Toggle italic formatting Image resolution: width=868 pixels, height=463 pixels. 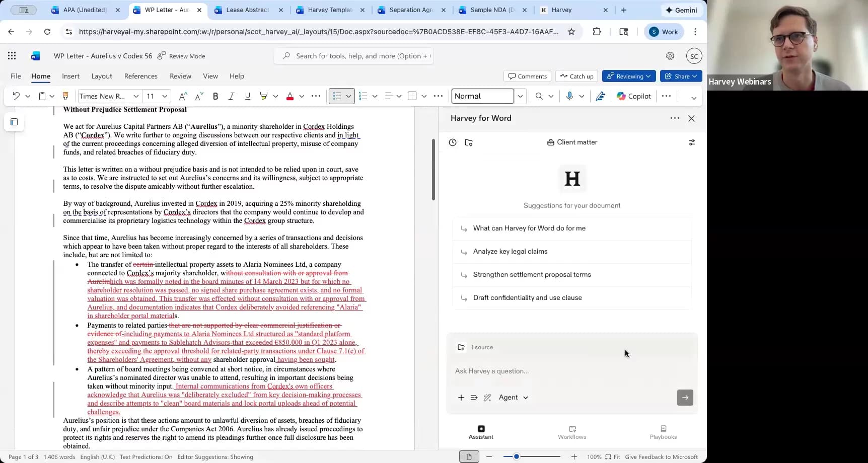(x=231, y=96)
